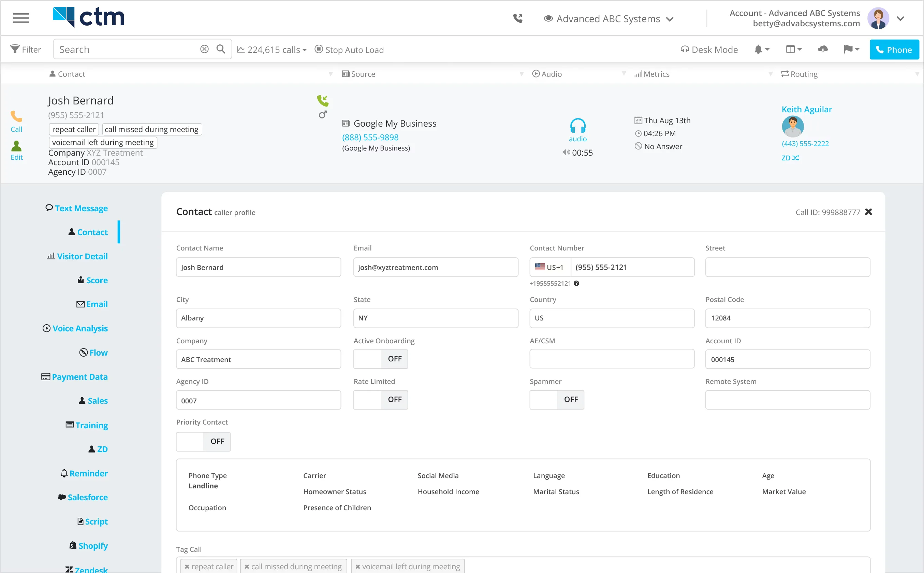The image size is (924, 573).
Task: Enable Desk Mode
Action: point(709,49)
